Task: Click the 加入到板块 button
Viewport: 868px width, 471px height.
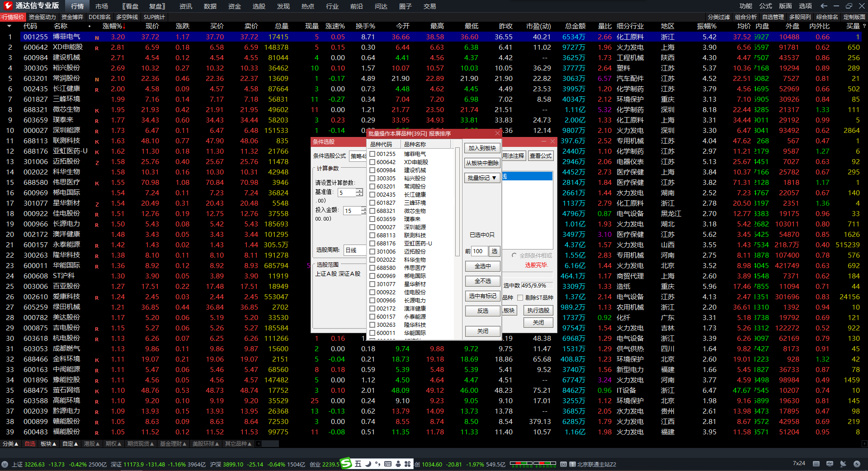Action: 482,148
